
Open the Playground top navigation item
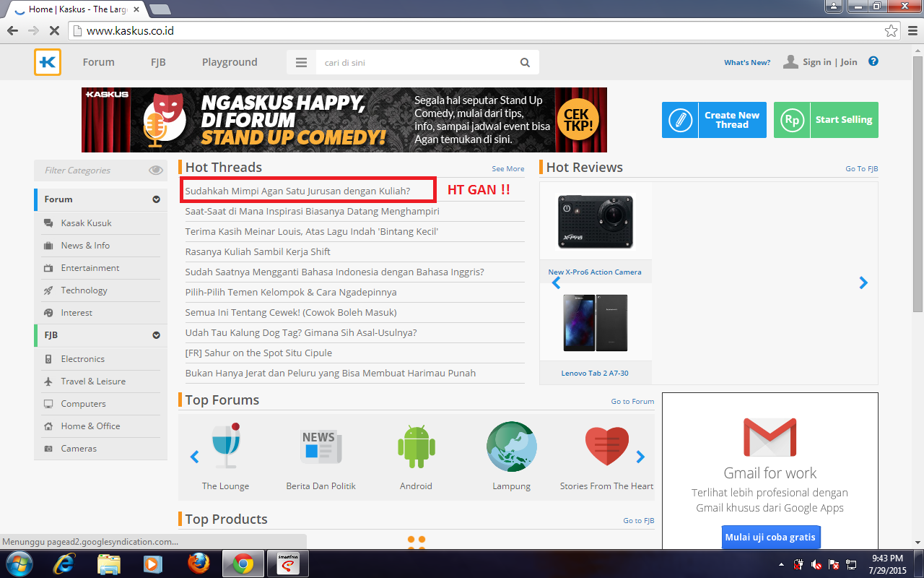click(x=230, y=62)
